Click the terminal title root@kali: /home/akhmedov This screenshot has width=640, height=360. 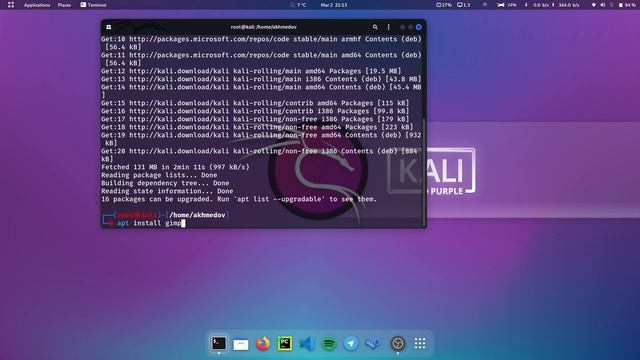point(264,27)
